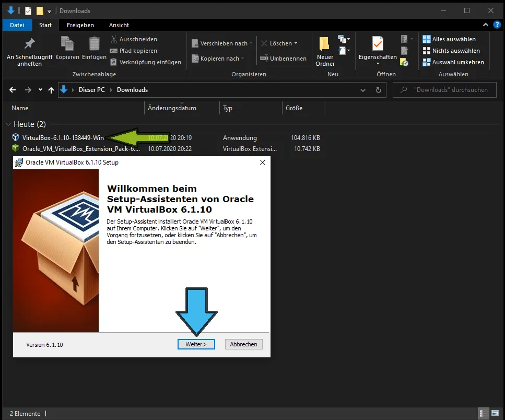Click the green Extension Pack file icon
Screen dimensions: 505x420
pos(16,148)
